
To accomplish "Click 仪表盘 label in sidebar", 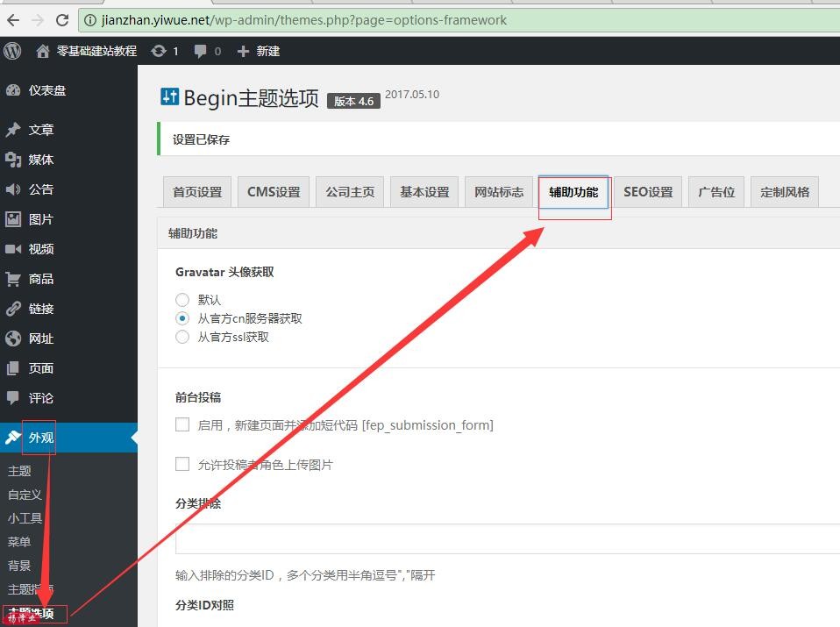I will tap(47, 90).
